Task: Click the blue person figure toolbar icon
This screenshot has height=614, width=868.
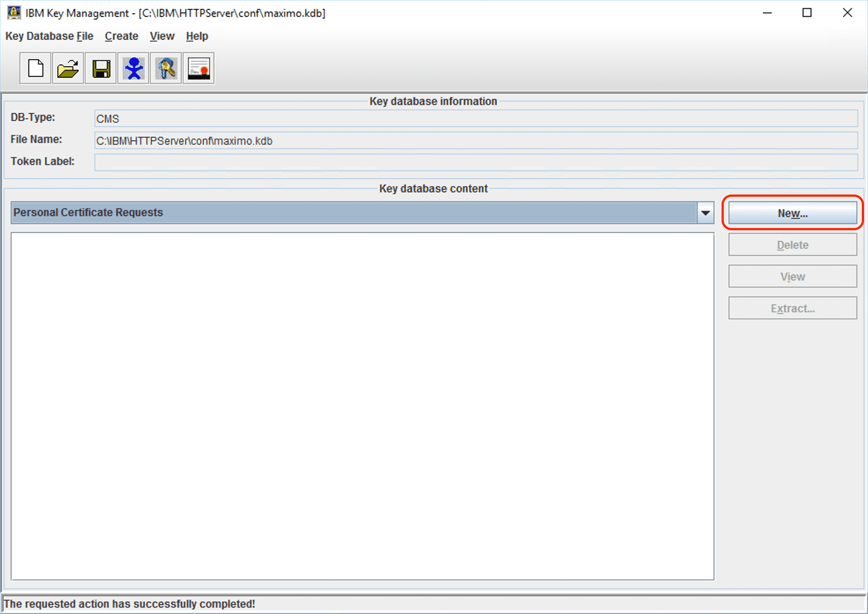Action: (133, 68)
